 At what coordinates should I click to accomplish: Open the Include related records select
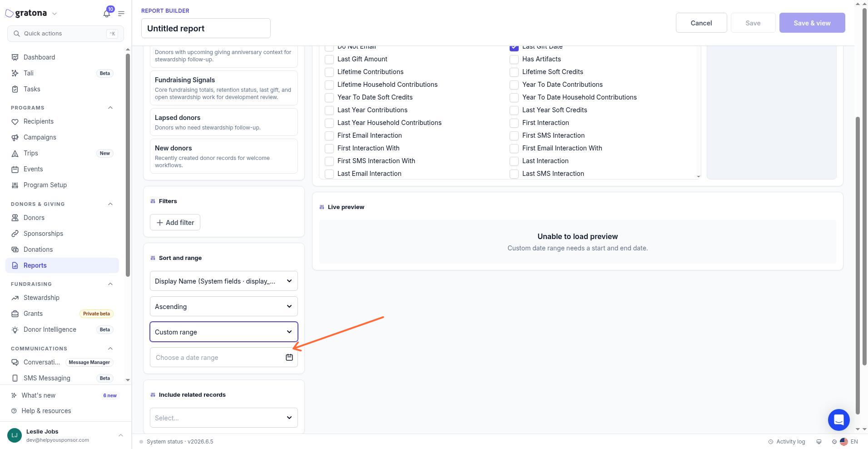(x=224, y=418)
